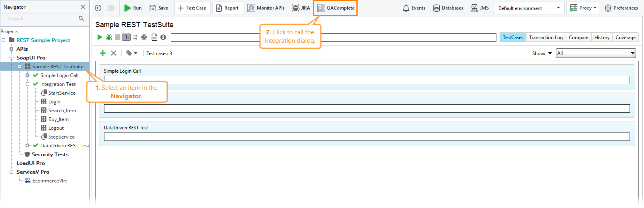Collapse the Sample REST TestSuite node

click(20, 66)
